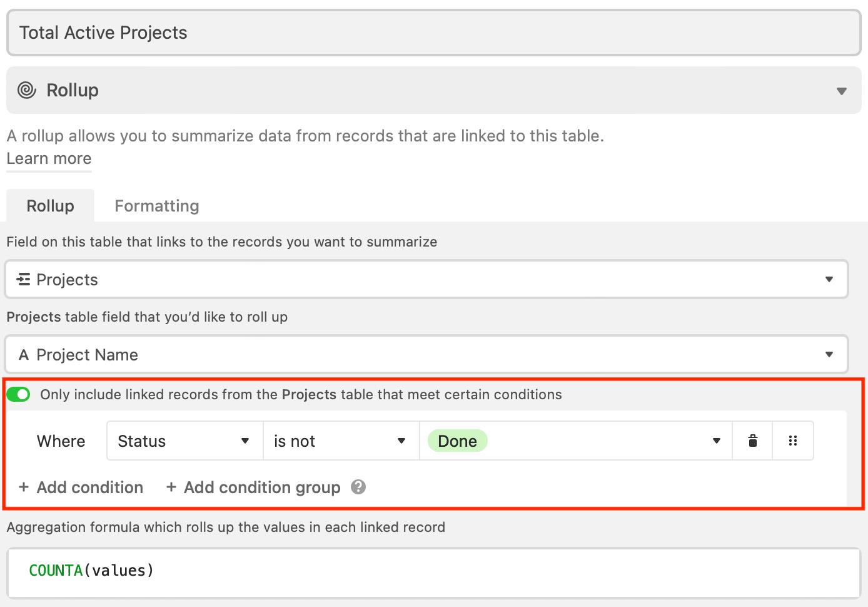Open the Project Name field dropdown
The image size is (868, 607).
pyautogui.click(x=829, y=354)
